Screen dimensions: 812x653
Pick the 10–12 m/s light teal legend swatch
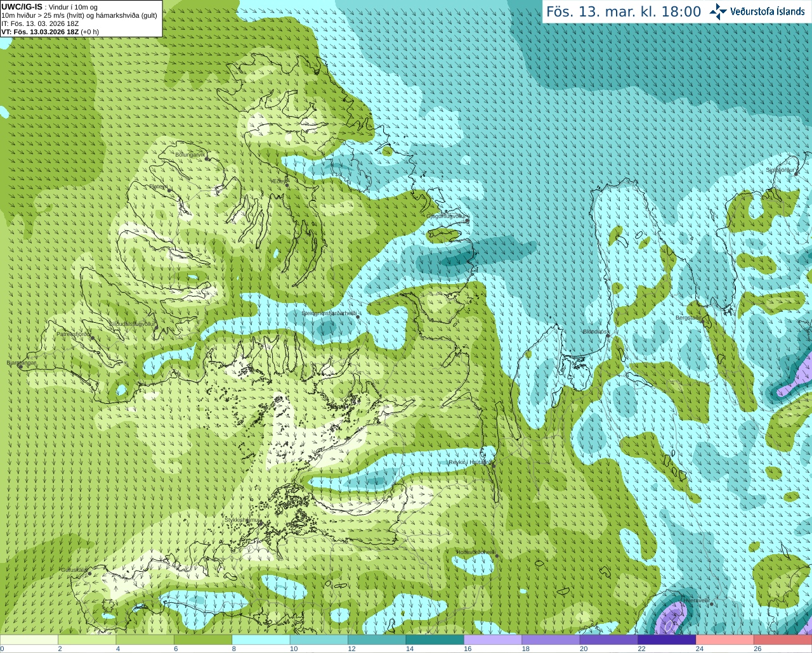click(x=319, y=640)
